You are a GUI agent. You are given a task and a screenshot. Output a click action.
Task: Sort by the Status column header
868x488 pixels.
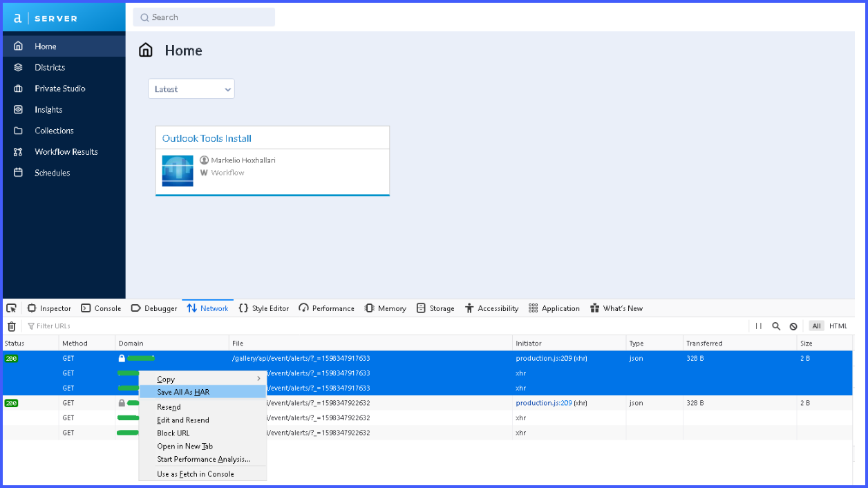tap(30, 344)
